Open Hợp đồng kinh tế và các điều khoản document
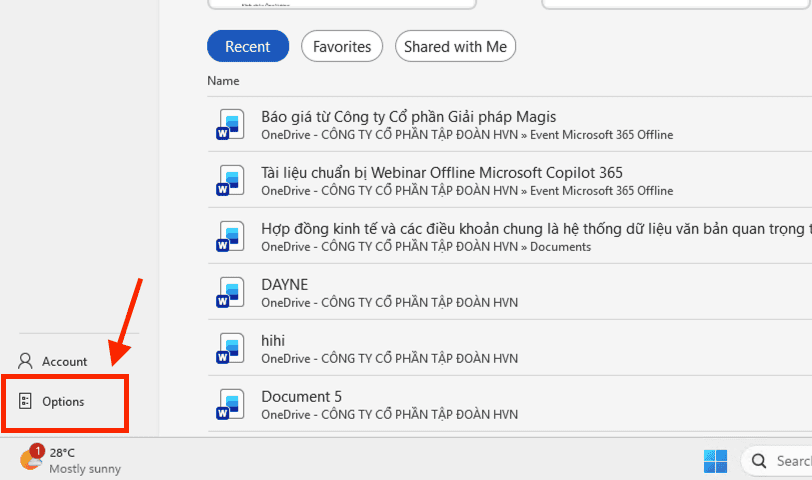Screen dimensions: 812x480 click(536, 229)
